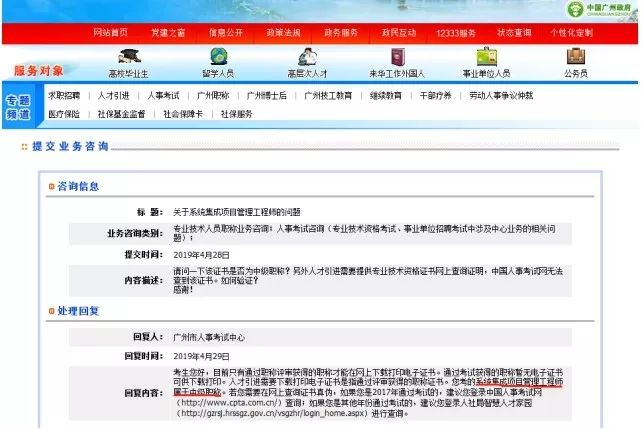Click the title text 关于系统集成项目管理工程师的问题
The image size is (643, 429).
pos(237,212)
